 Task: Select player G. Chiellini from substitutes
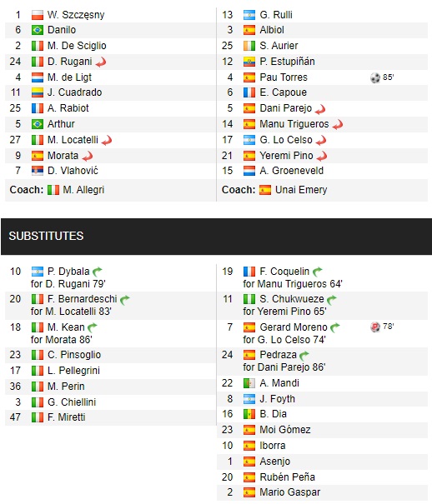point(72,402)
